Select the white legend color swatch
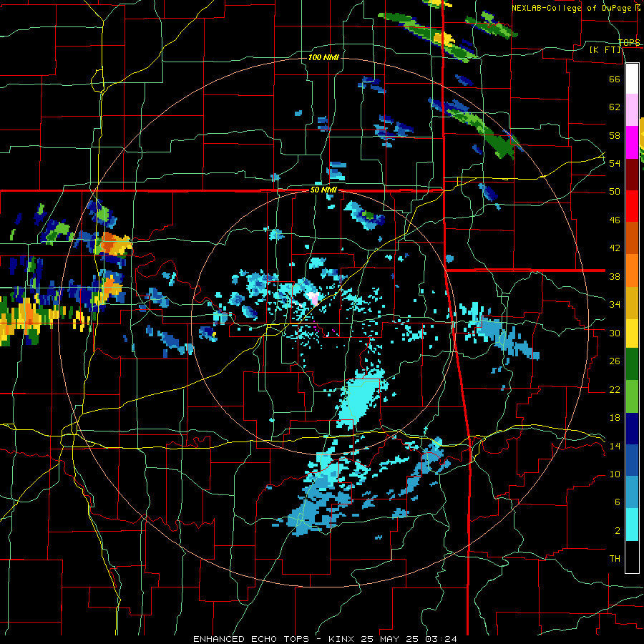Screen dimensions: 644x644 coord(632,79)
